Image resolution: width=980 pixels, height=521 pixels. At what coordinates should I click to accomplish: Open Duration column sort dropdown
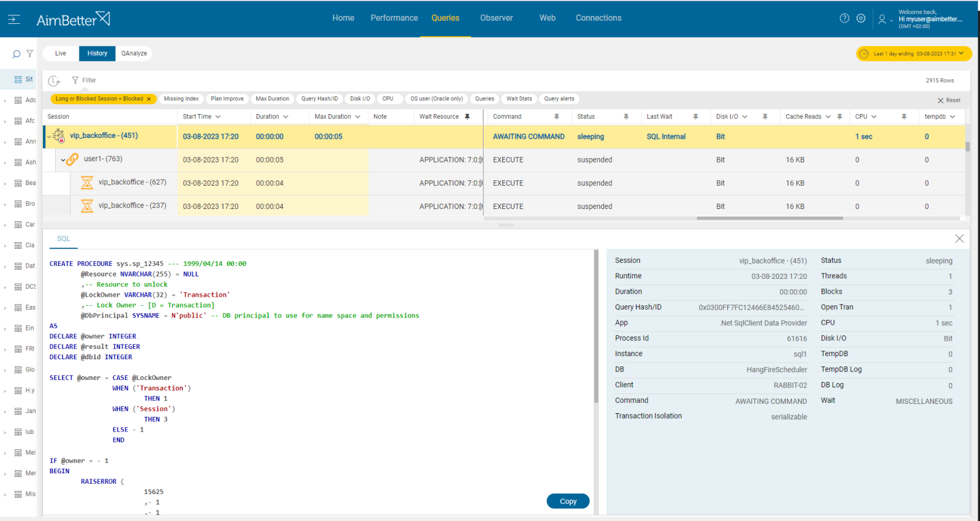click(x=285, y=116)
